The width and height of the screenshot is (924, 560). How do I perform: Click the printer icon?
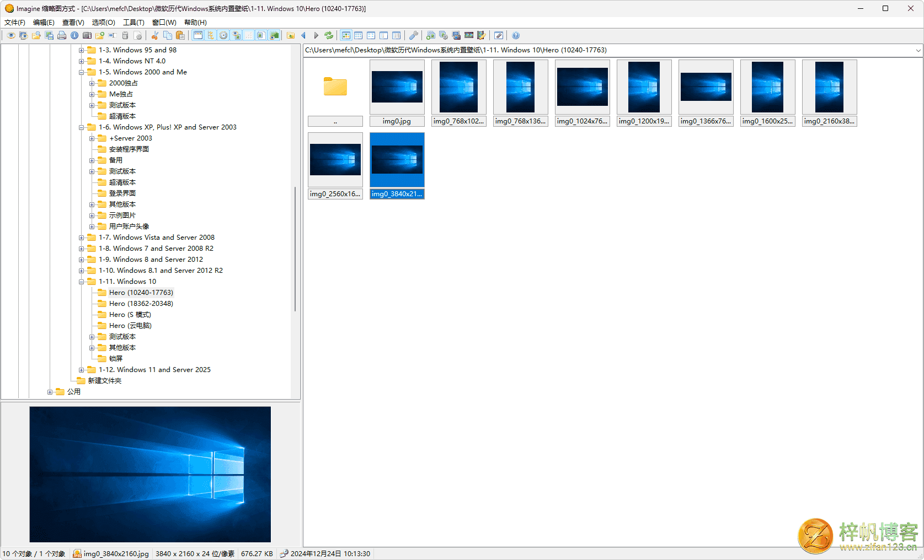tap(61, 35)
